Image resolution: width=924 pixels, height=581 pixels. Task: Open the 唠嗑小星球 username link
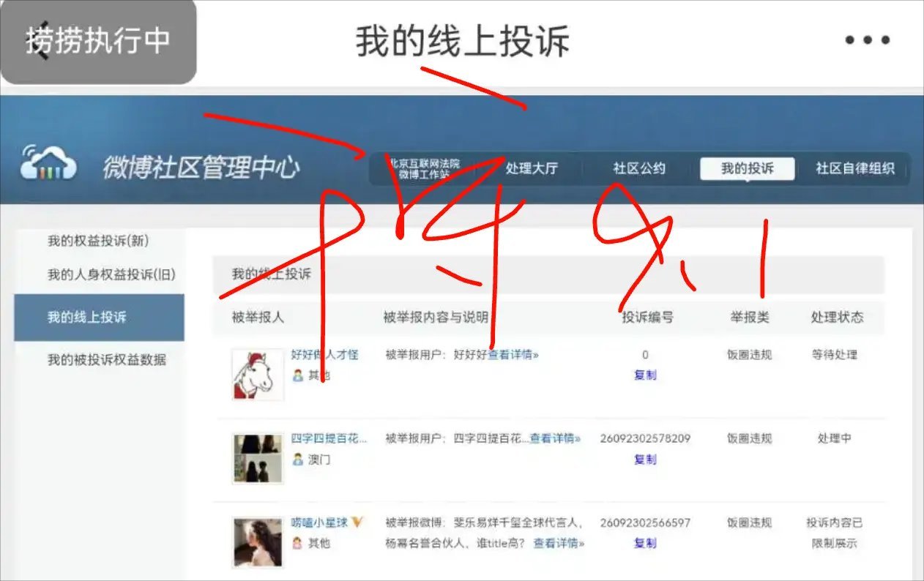(x=320, y=522)
